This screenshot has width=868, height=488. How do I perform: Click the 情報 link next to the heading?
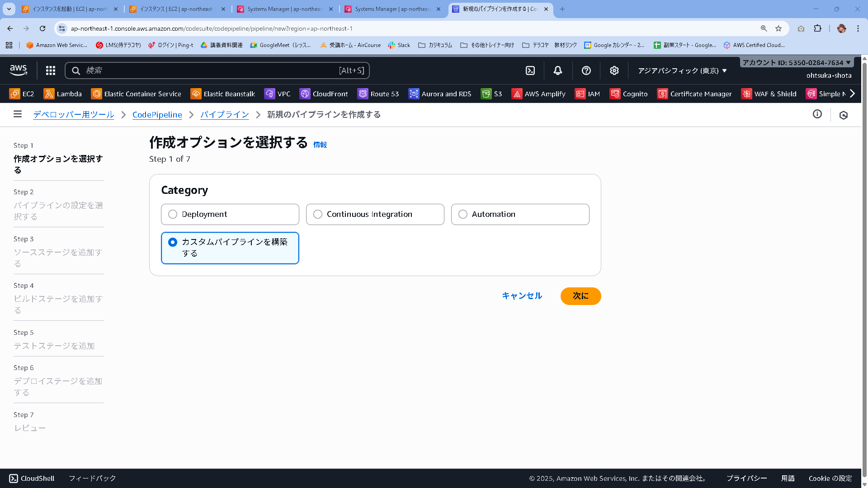(x=320, y=145)
